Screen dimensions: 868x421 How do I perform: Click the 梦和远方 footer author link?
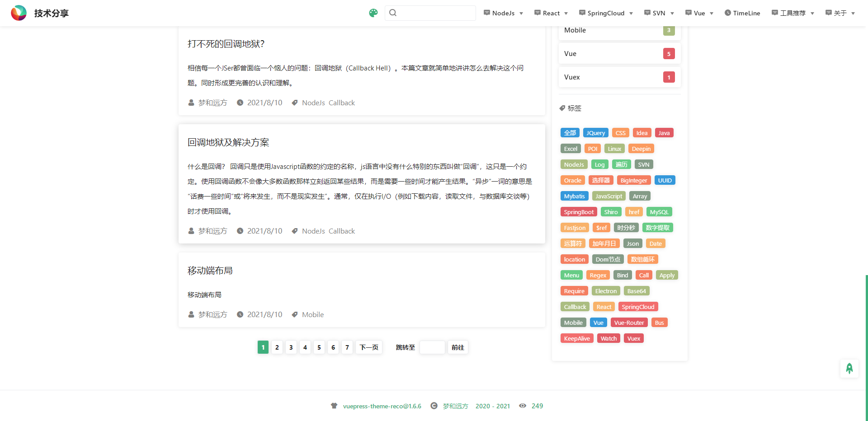(x=456, y=406)
